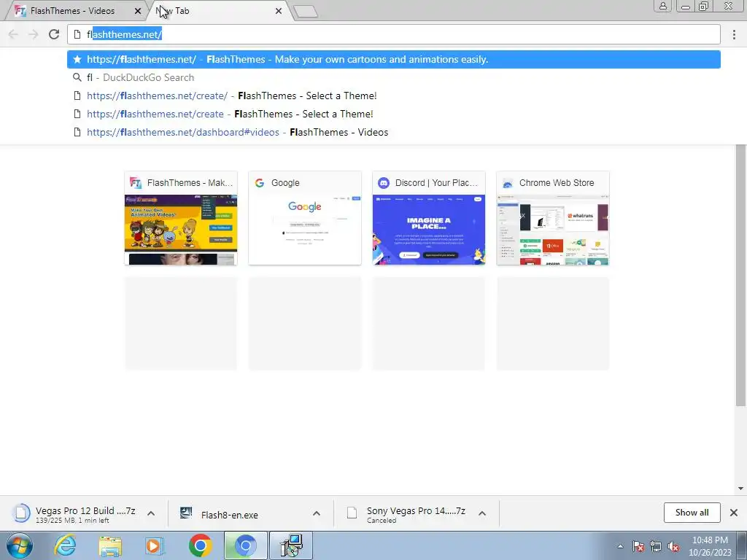Image resolution: width=747 pixels, height=560 pixels.
Task: Click the FlashThemes favicon on tile
Action: pyautogui.click(x=135, y=183)
